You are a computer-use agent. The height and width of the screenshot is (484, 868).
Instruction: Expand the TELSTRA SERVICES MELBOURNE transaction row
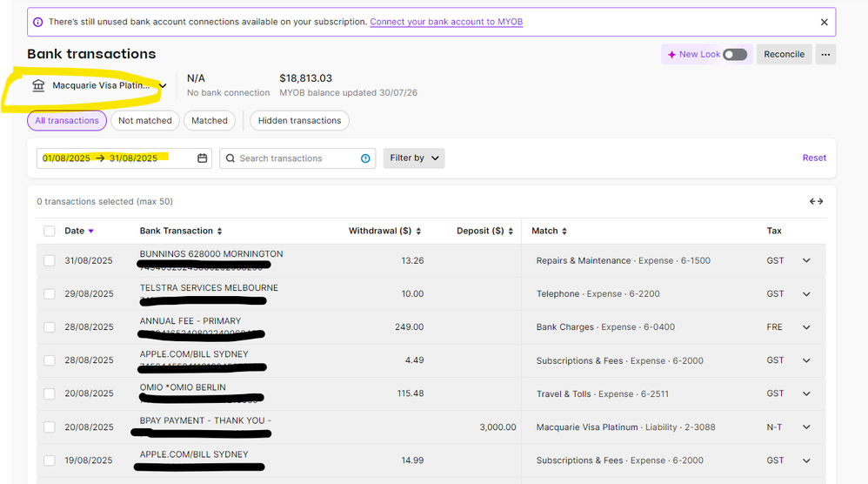[806, 293]
